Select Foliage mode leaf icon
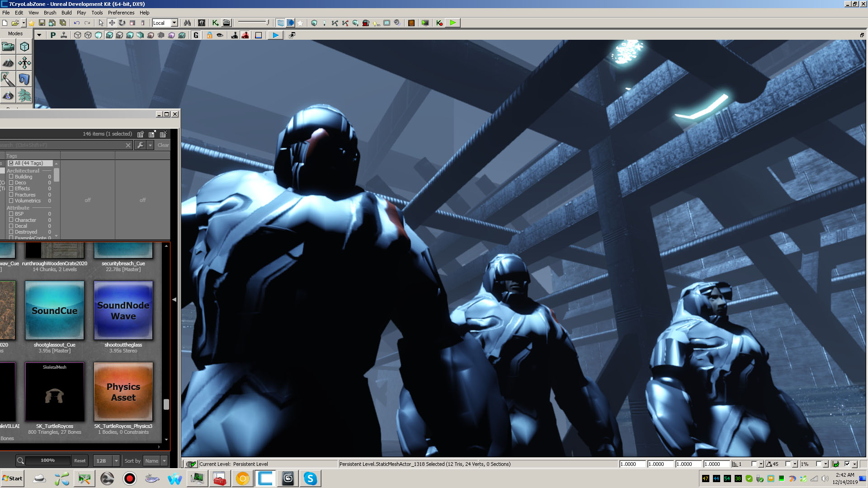 (24, 95)
